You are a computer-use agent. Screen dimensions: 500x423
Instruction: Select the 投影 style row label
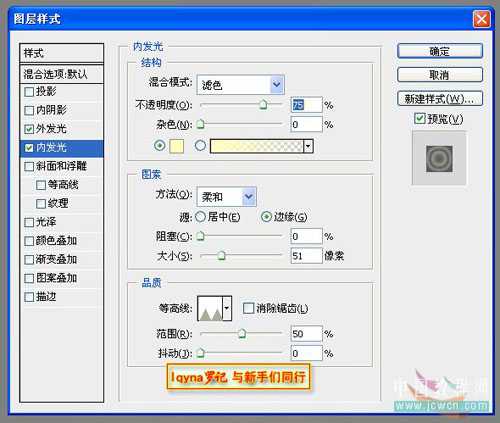pyautogui.click(x=46, y=92)
